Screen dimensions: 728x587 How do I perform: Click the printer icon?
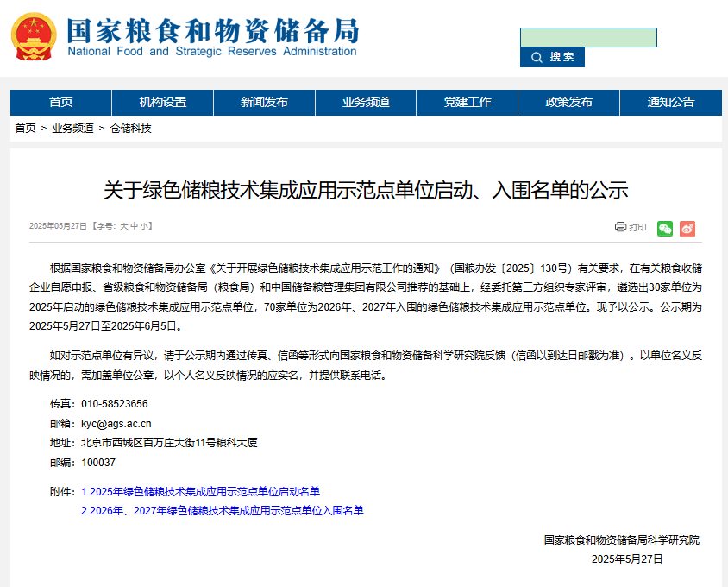(x=620, y=227)
